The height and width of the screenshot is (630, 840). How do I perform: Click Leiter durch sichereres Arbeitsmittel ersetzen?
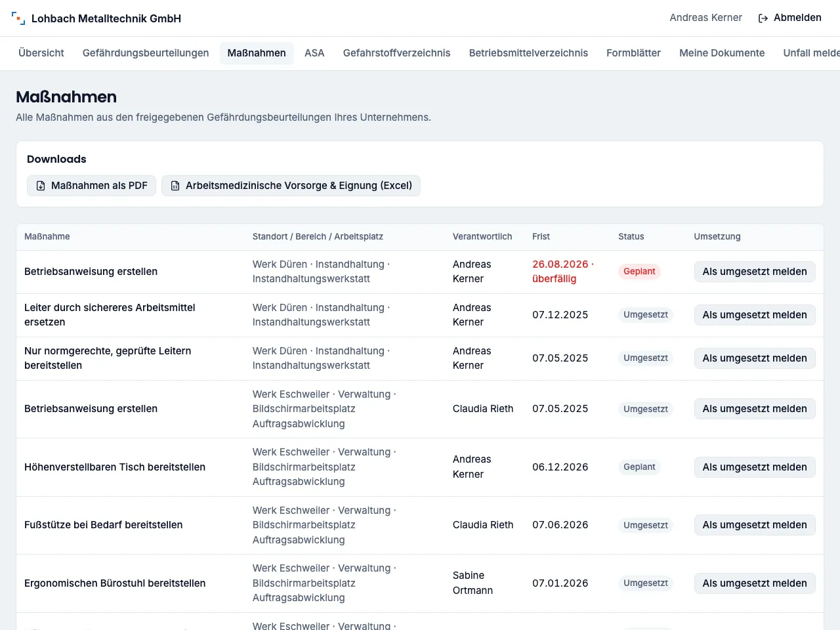click(110, 315)
